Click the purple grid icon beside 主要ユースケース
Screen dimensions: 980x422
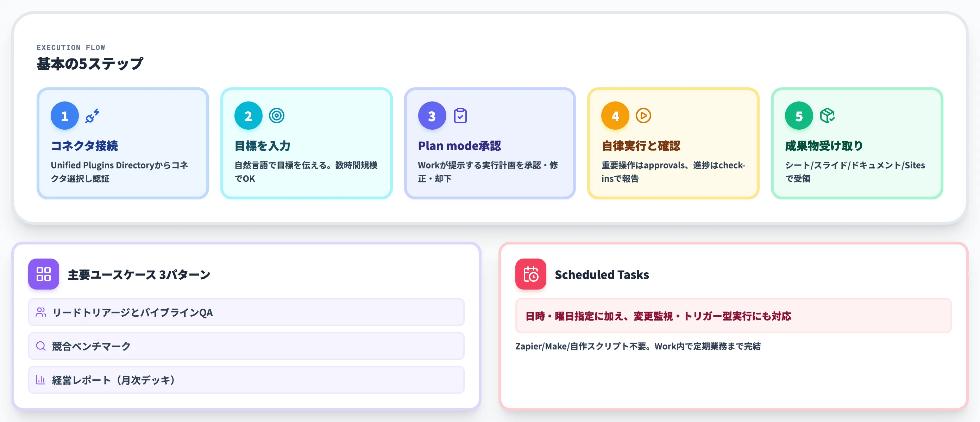44,274
